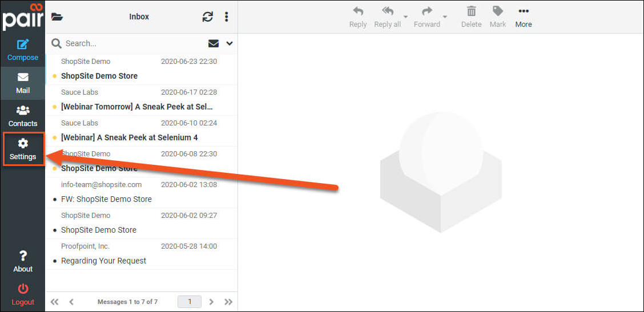644x312 pixels.
Task: Open the Contacts section
Action: 23,116
